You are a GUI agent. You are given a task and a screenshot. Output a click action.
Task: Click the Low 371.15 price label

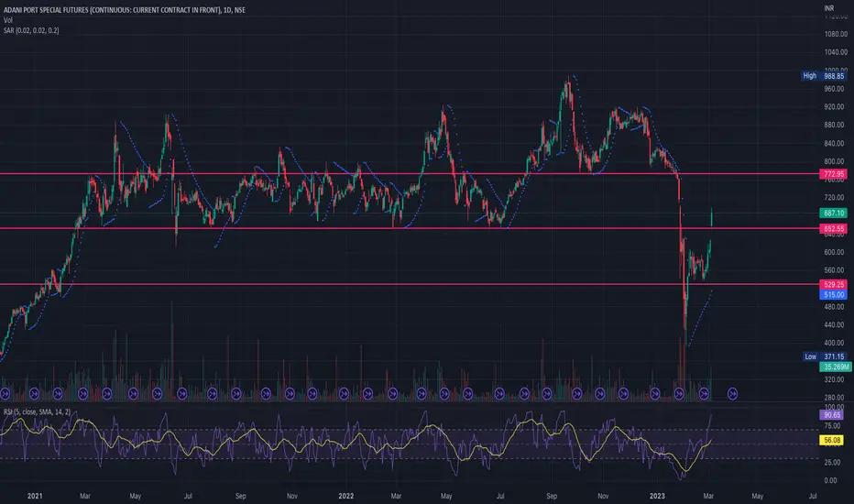(825, 356)
